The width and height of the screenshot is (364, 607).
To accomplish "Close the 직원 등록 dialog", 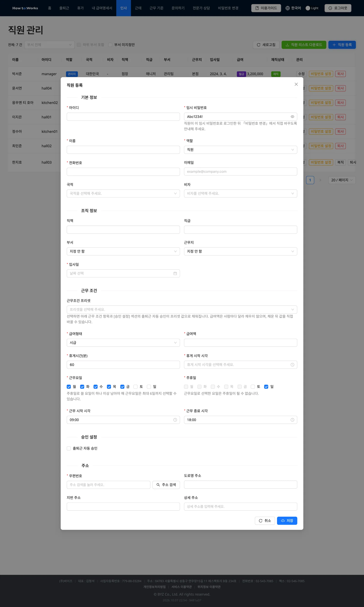I will [x=296, y=84].
